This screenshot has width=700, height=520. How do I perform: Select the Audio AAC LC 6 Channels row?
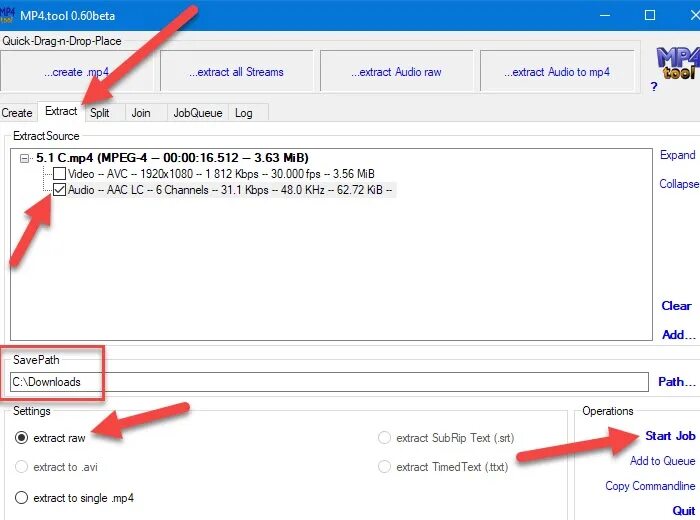coord(230,190)
